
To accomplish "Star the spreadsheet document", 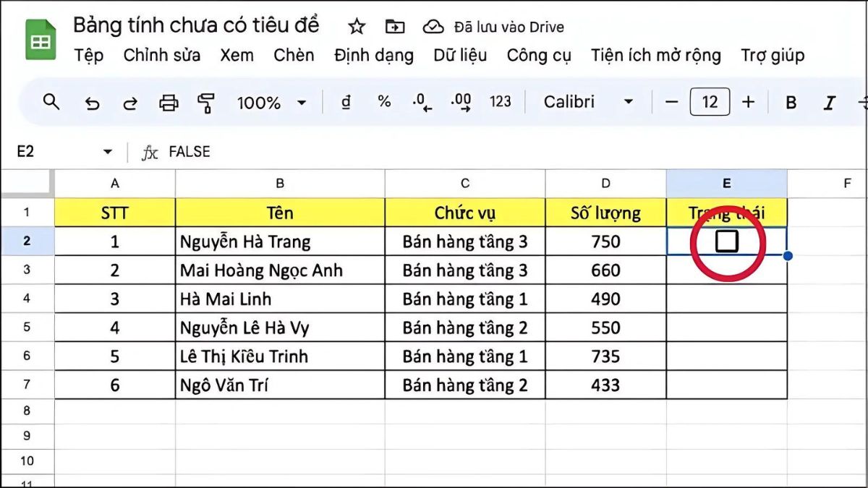I will [357, 27].
